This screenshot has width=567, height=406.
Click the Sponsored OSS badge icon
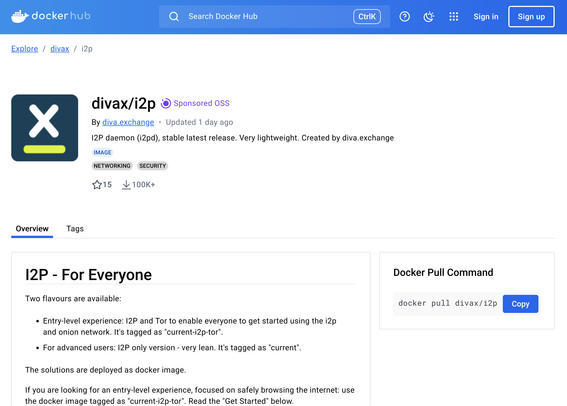[166, 103]
